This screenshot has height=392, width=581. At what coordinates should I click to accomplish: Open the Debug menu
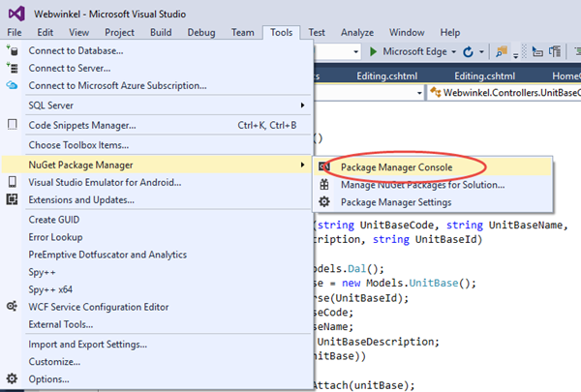coord(201,32)
